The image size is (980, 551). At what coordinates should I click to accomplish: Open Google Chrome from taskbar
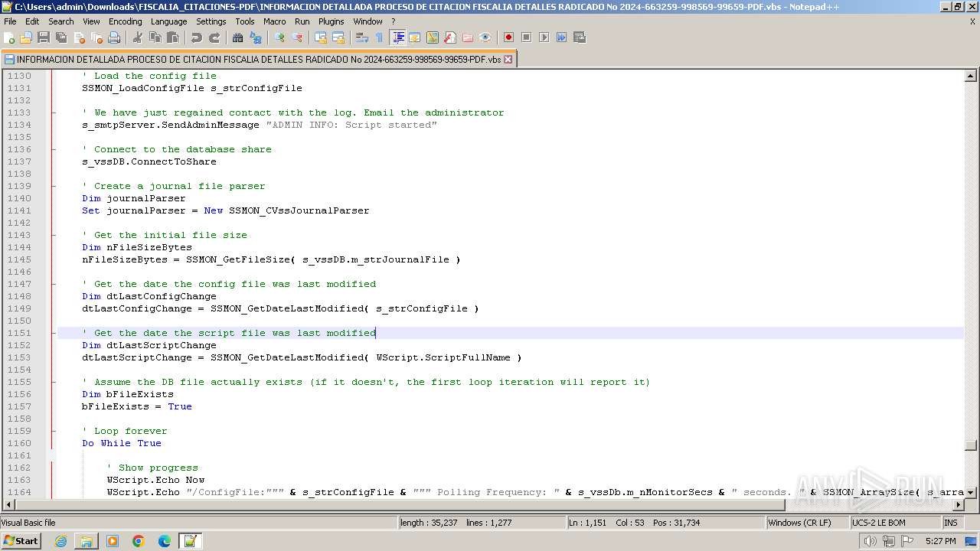click(139, 541)
